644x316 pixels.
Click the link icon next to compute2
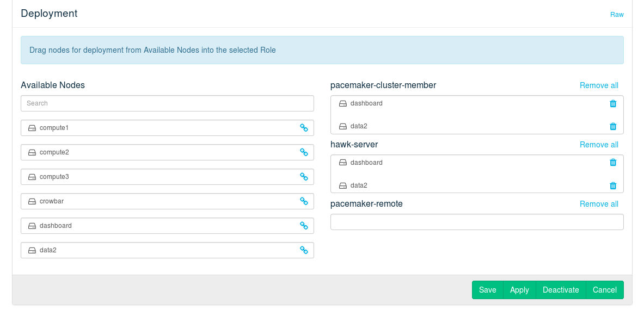pyautogui.click(x=304, y=152)
